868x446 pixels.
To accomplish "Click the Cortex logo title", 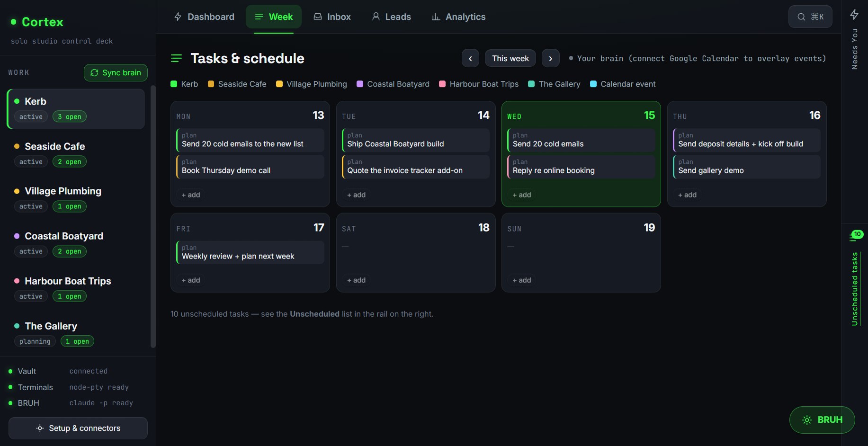I will (43, 22).
